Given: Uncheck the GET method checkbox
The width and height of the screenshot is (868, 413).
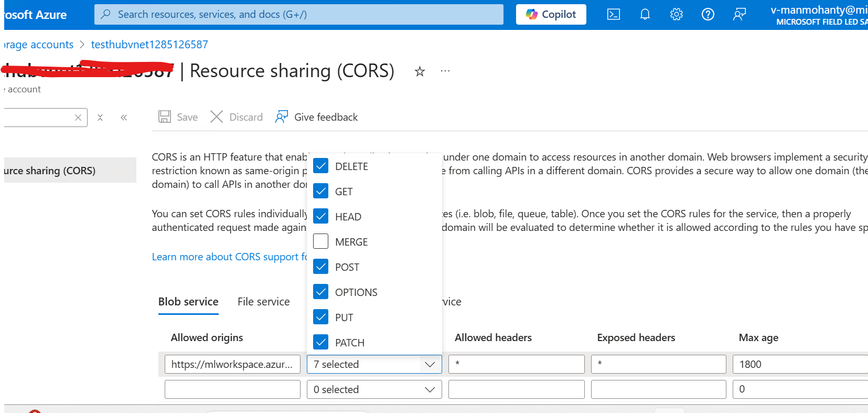Looking at the screenshot, I should click(x=321, y=191).
